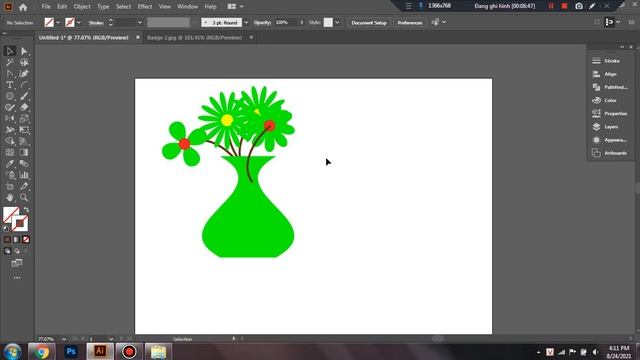The image size is (640, 360).
Task: Open the Edit menu
Action: point(62,7)
